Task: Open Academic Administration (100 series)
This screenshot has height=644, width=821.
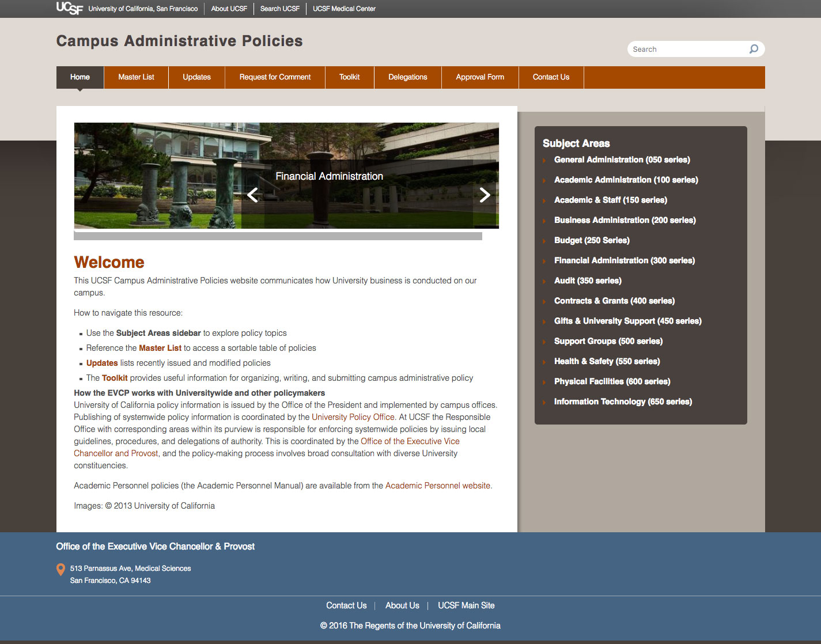Action: pyautogui.click(x=626, y=180)
